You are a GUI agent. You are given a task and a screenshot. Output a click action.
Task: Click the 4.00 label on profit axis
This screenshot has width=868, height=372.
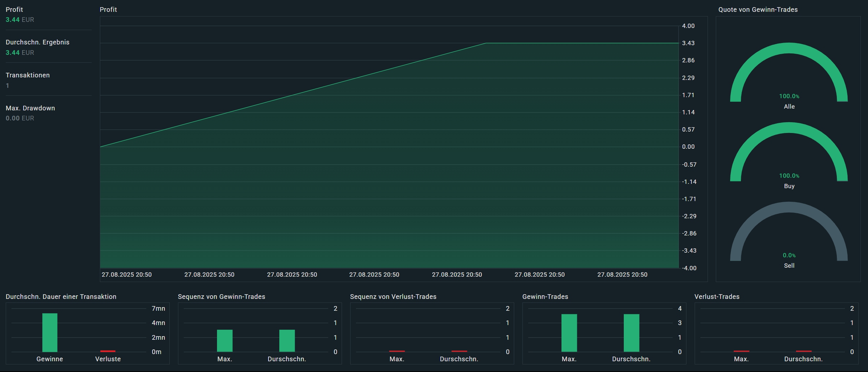click(x=688, y=26)
